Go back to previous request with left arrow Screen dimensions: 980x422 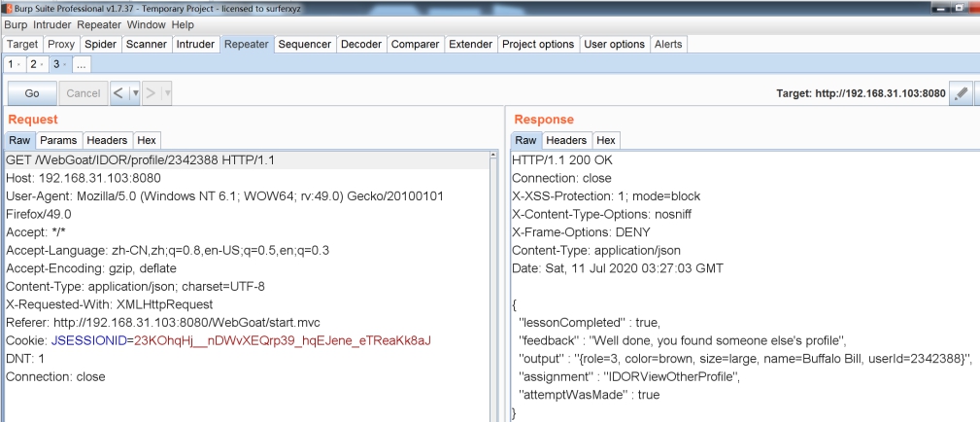click(118, 93)
